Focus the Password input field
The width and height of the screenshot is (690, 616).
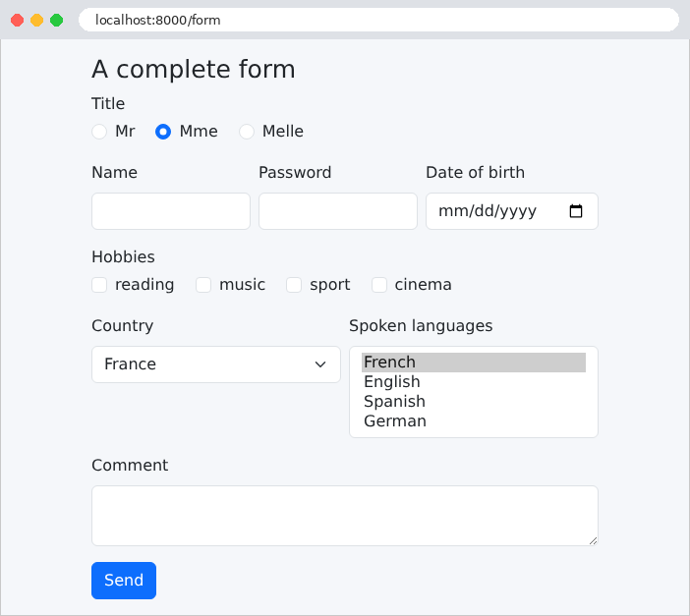pyautogui.click(x=338, y=211)
